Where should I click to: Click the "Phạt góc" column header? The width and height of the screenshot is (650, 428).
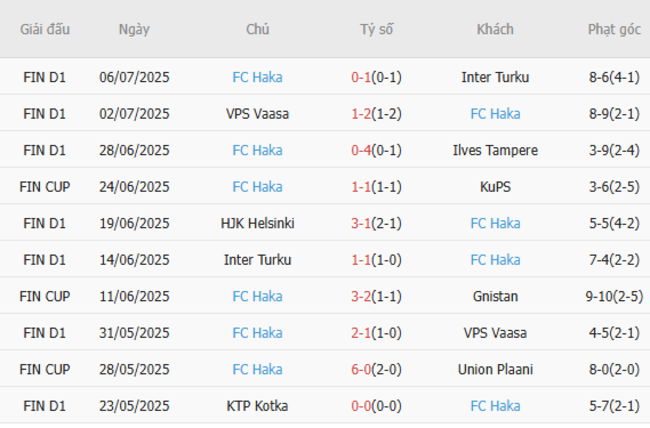pos(614,29)
